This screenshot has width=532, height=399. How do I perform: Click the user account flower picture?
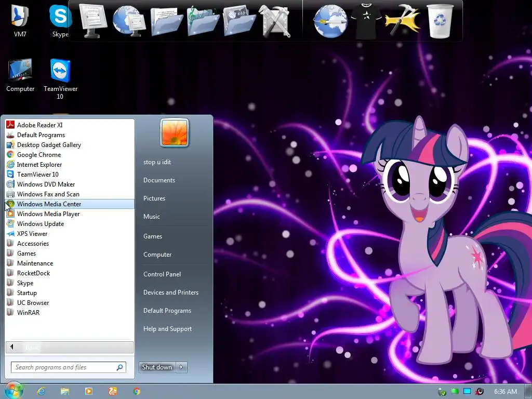pyautogui.click(x=175, y=132)
